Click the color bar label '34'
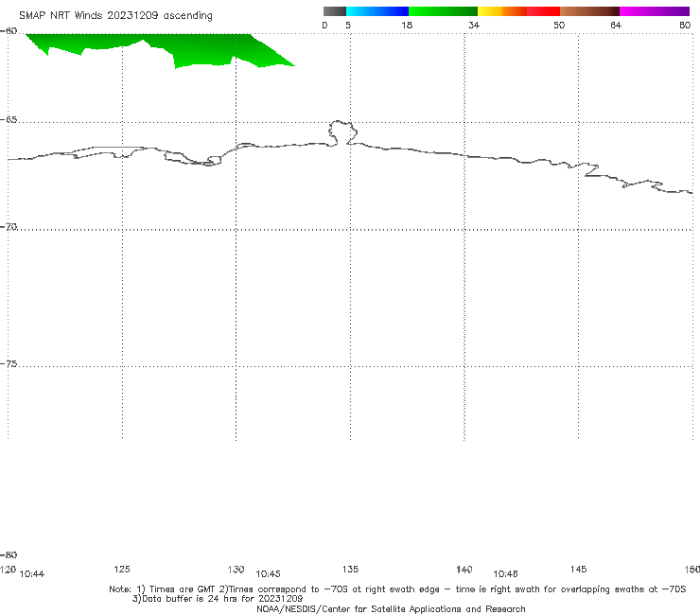The height and width of the screenshot is (615, 700). [474, 25]
